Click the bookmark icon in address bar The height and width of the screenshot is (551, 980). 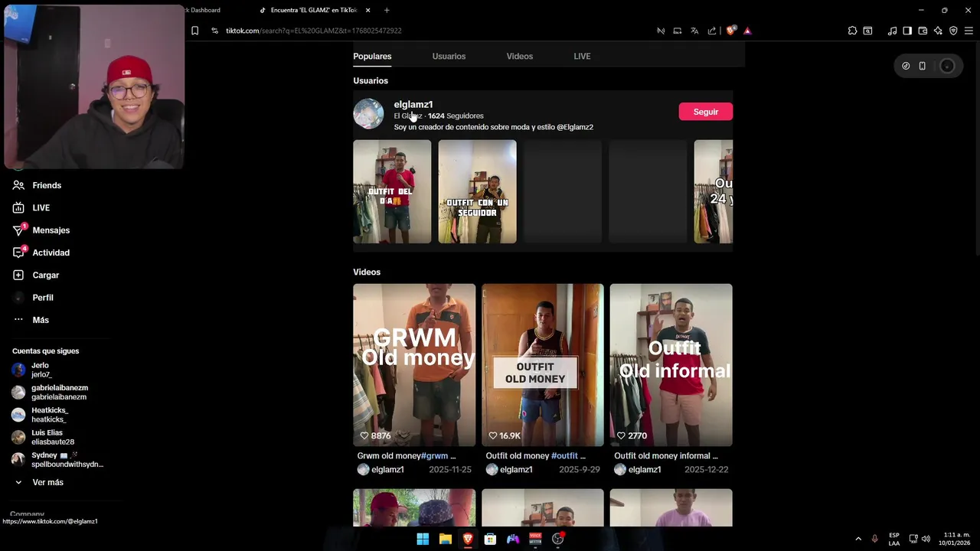coord(194,31)
